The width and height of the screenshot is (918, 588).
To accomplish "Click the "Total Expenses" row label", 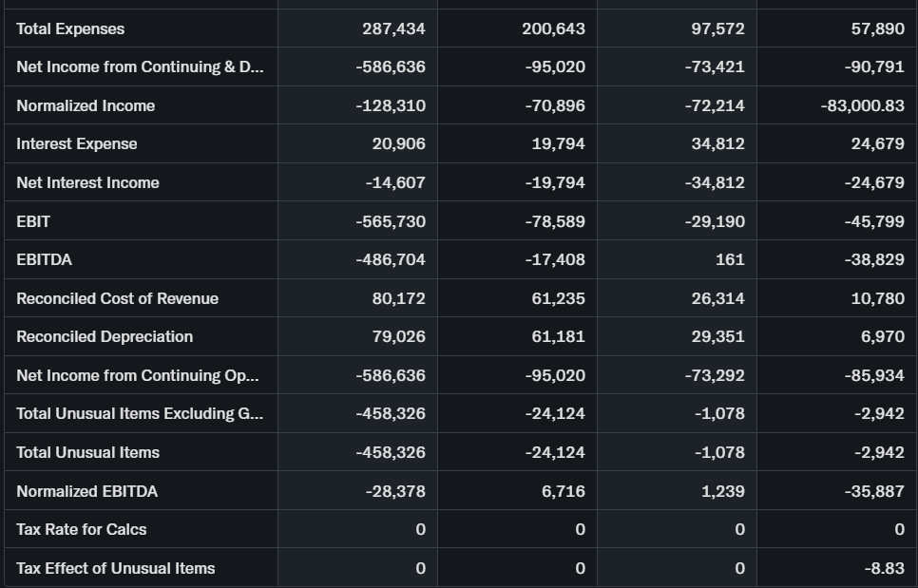I will point(70,28).
